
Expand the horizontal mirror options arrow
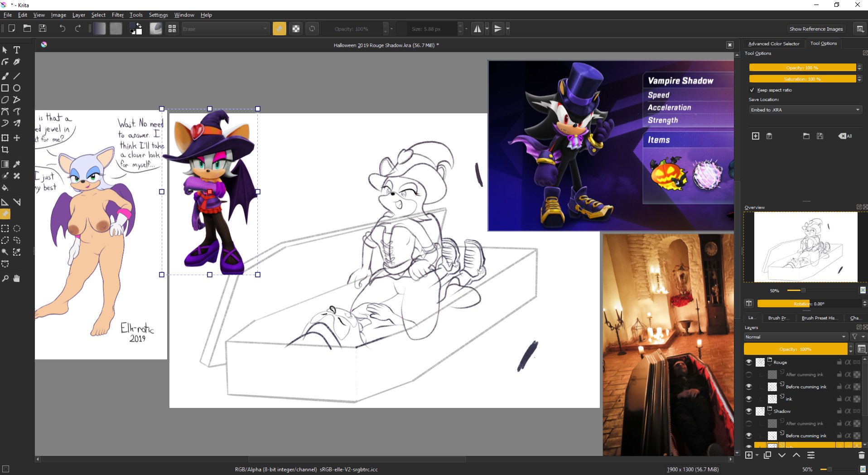(x=487, y=29)
